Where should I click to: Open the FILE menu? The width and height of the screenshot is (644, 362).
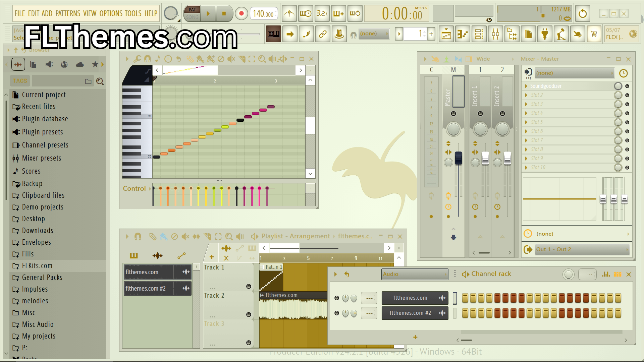click(x=20, y=13)
